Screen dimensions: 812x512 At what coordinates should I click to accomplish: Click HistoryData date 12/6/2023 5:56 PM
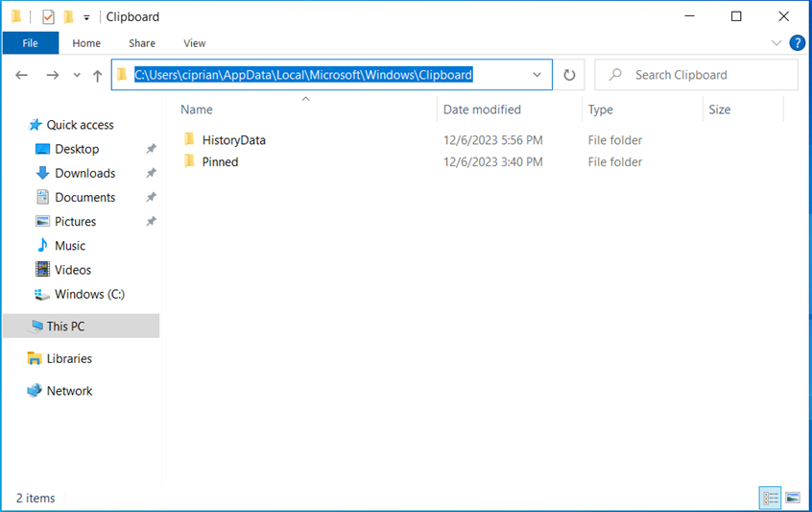493,140
